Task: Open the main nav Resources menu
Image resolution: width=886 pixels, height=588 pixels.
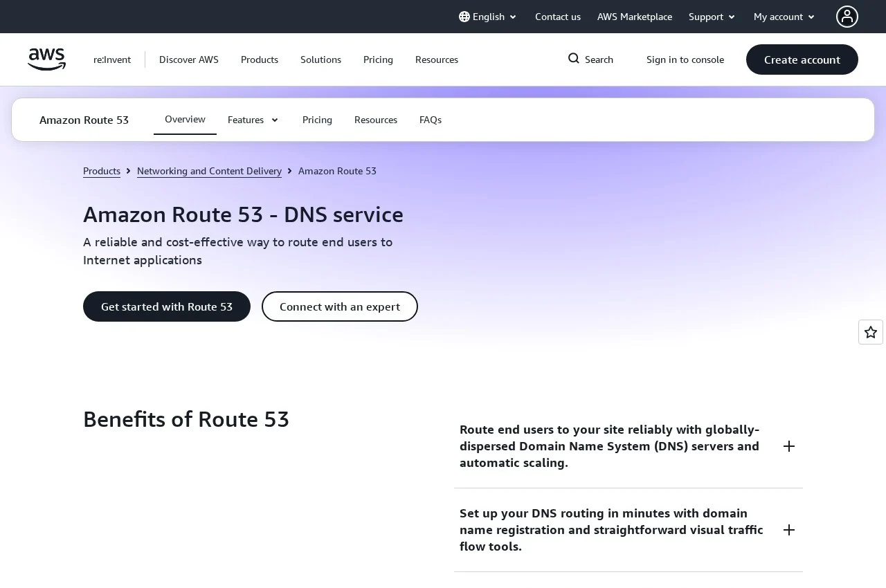Action: [x=437, y=59]
